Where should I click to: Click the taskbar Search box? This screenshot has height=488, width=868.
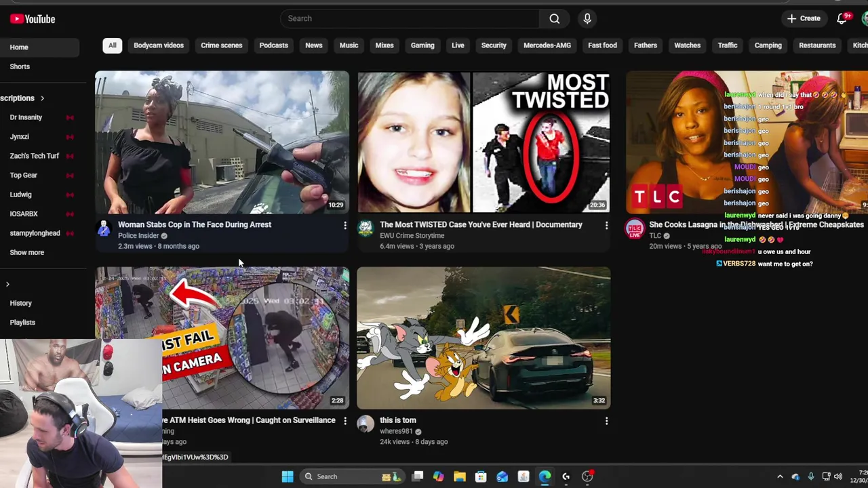tap(352, 476)
